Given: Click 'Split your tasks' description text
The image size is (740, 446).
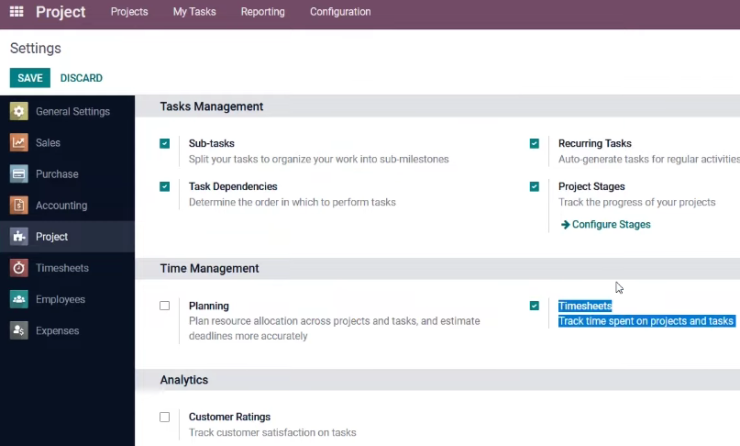Looking at the screenshot, I should click(x=319, y=159).
